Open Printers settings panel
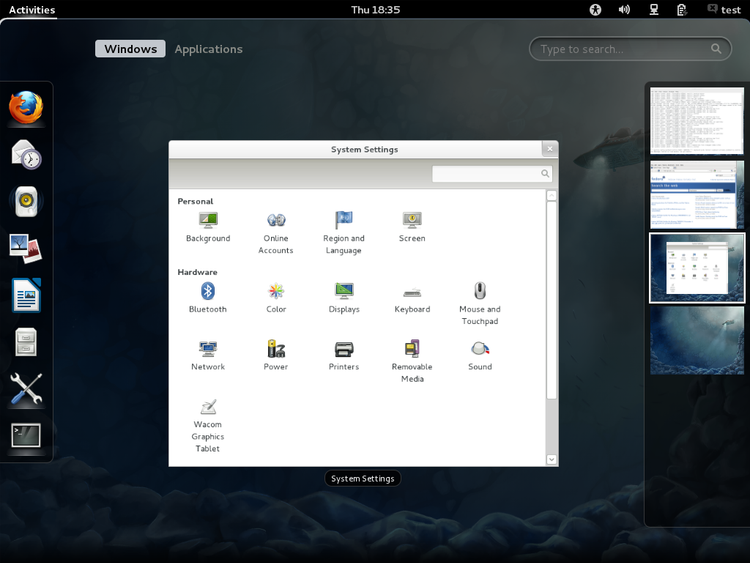 (344, 349)
